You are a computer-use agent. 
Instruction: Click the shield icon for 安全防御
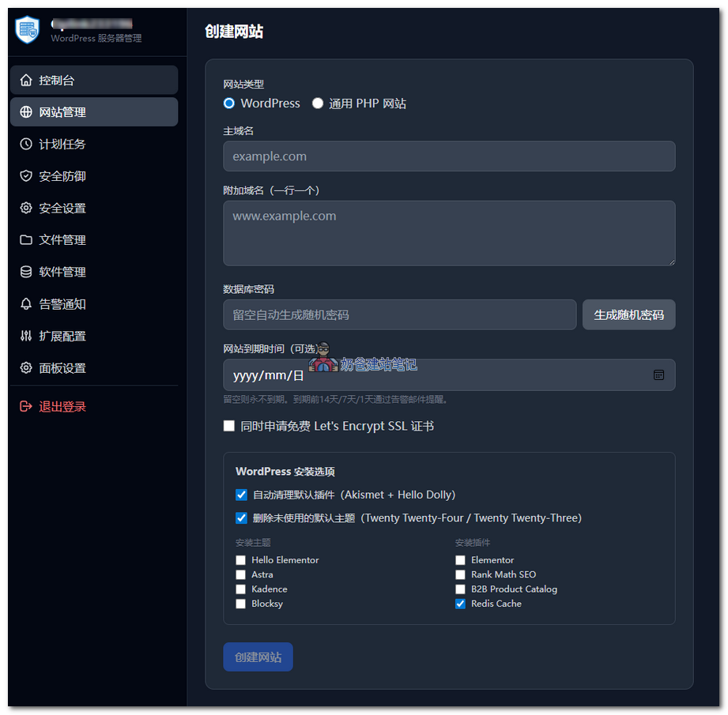click(x=26, y=176)
